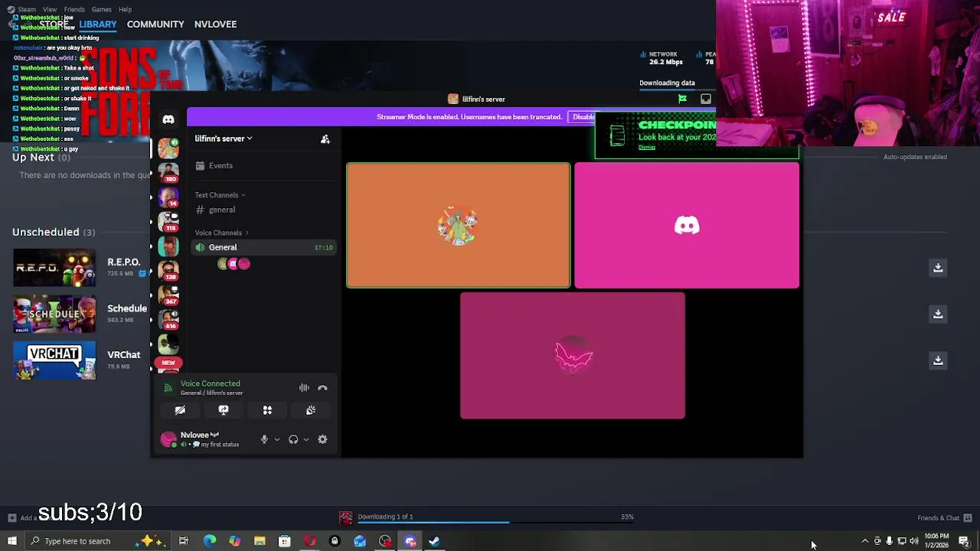This screenshot has width=980, height=551.
Task: Click the NEW mentions indicator pill
Action: coord(168,363)
